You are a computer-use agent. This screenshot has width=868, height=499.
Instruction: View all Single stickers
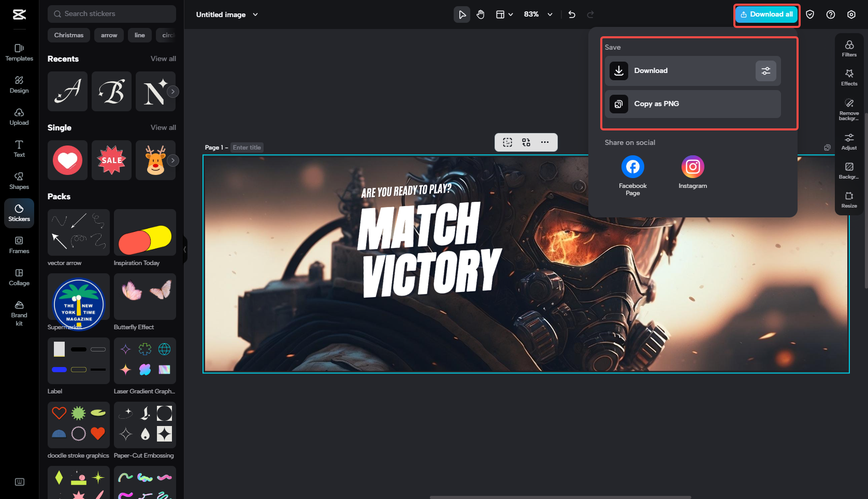163,127
